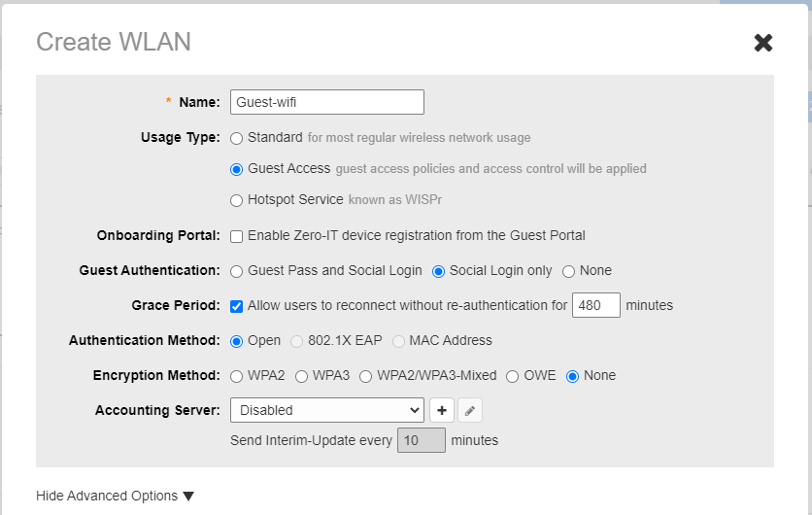Select WPA2/WPA3-Mixed encryption
The height and width of the screenshot is (515, 812).
(x=366, y=376)
